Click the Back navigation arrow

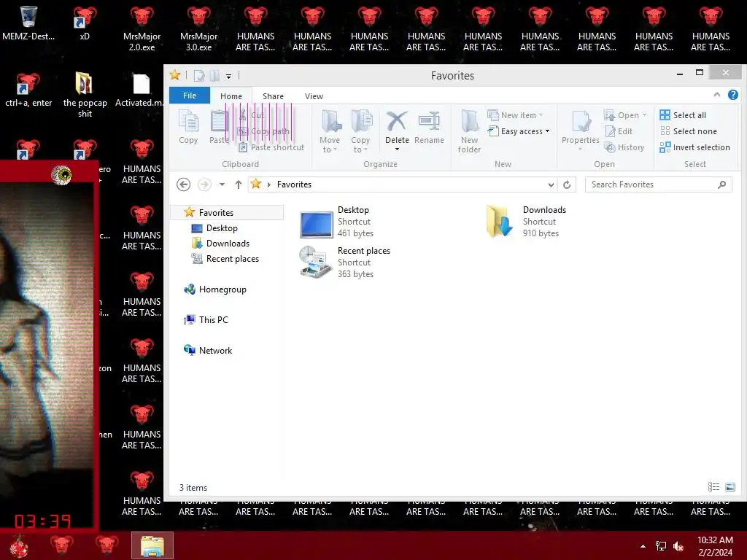pos(183,184)
